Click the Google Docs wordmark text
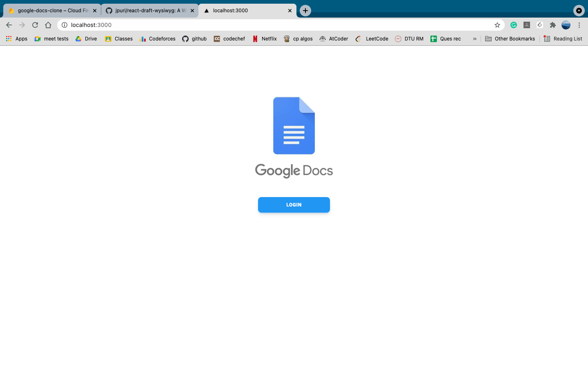Viewport: 588px width, 368px height. 294,171
